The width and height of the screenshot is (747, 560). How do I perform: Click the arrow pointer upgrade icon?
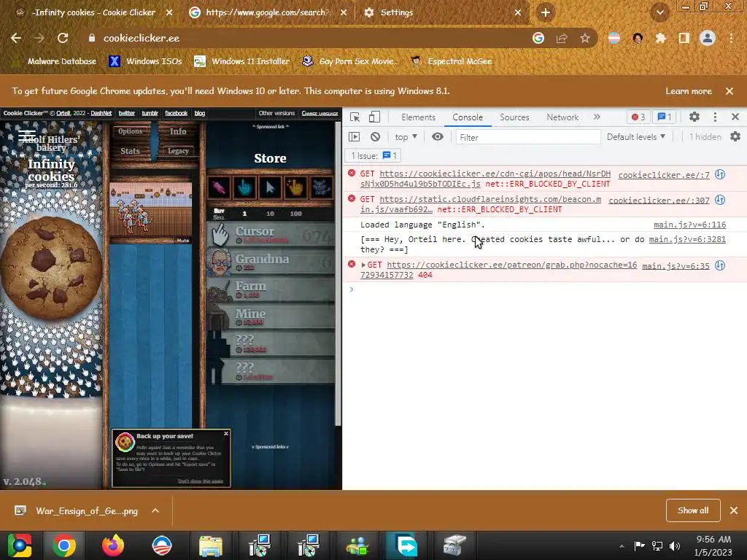point(270,187)
